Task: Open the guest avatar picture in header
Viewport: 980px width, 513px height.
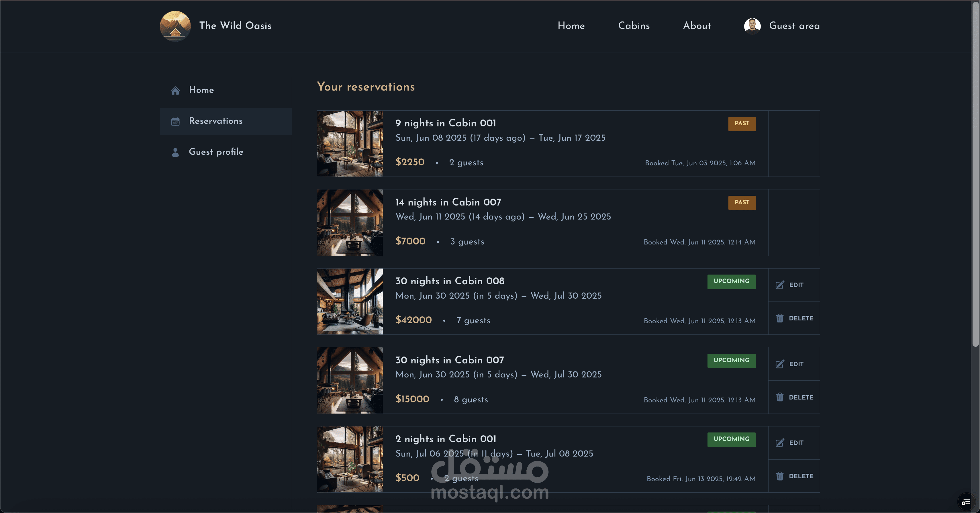Action: (x=752, y=26)
